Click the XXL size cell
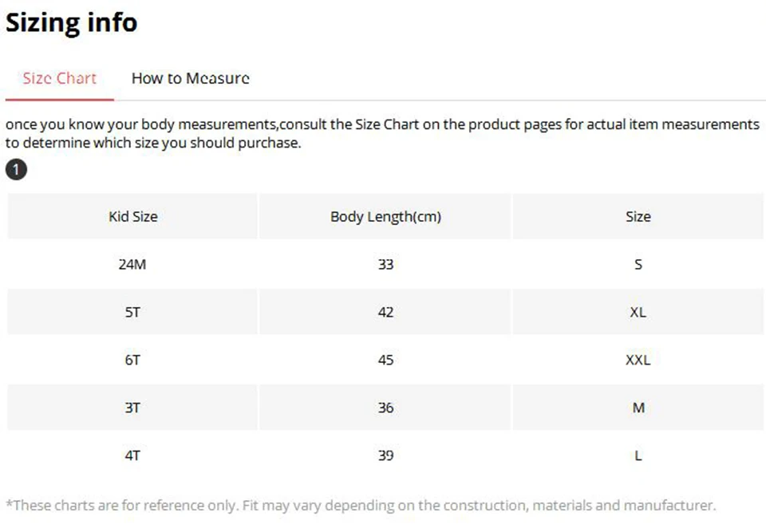 (x=638, y=360)
